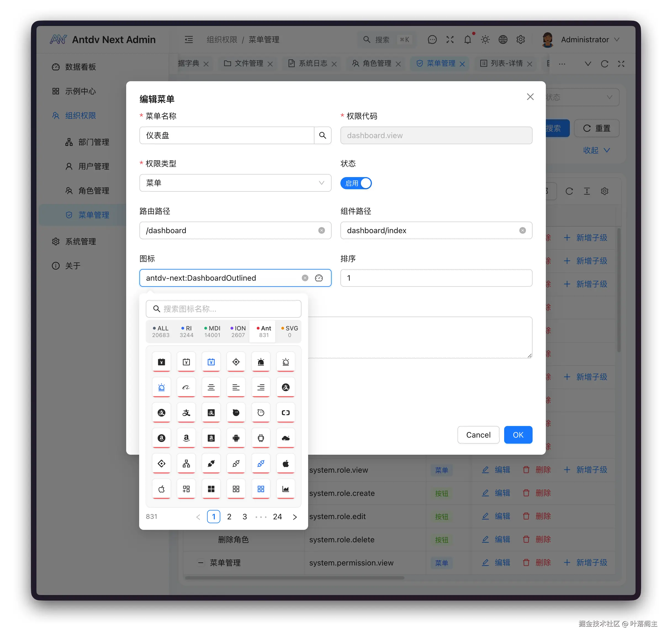Switch icon picker to the MDI tab
The image size is (672, 642).
click(212, 331)
